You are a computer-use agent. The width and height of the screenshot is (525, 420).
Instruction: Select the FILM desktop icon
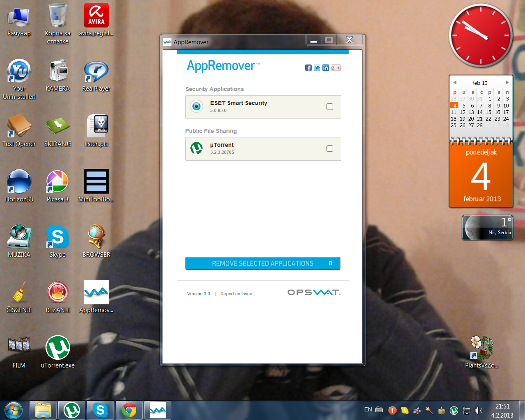pos(19,352)
